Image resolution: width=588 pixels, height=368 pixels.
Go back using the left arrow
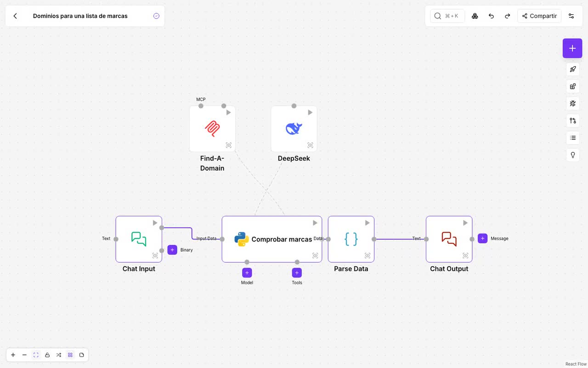click(15, 16)
